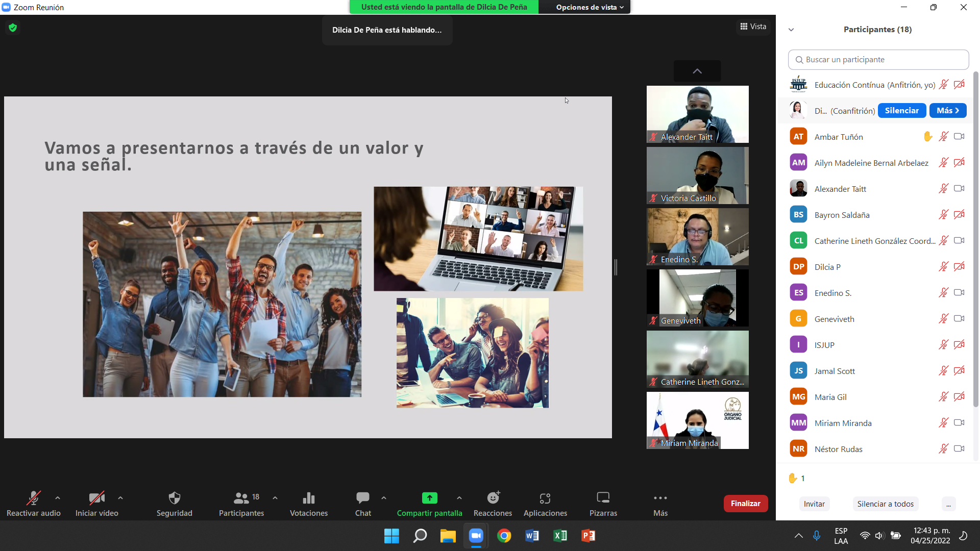Click the raised hand icon for Ambar Tuñón

pyautogui.click(x=928, y=136)
